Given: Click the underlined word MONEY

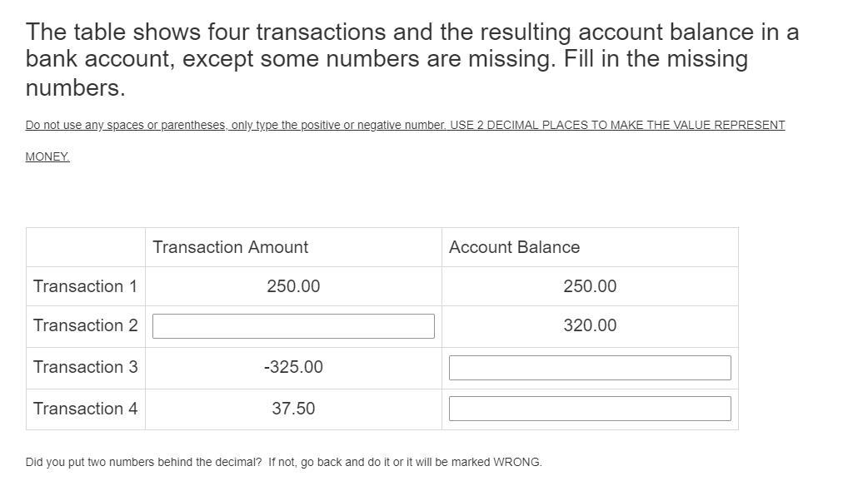Looking at the screenshot, I should [47, 156].
